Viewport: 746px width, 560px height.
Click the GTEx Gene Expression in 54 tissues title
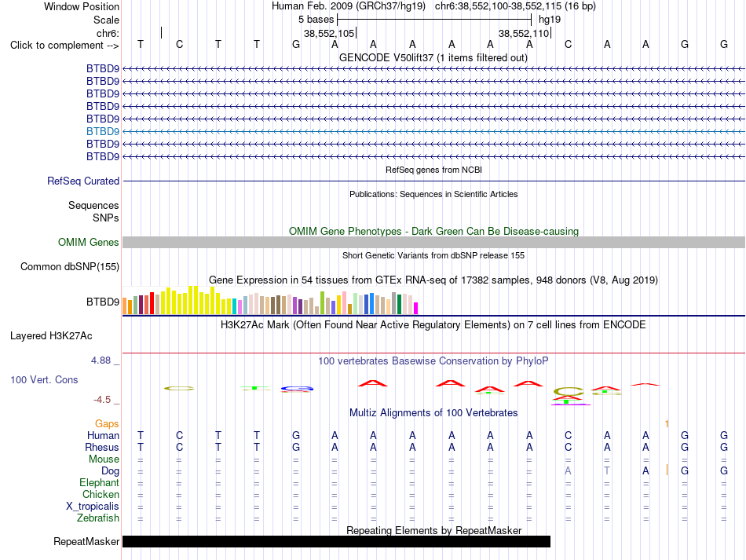(x=433, y=280)
